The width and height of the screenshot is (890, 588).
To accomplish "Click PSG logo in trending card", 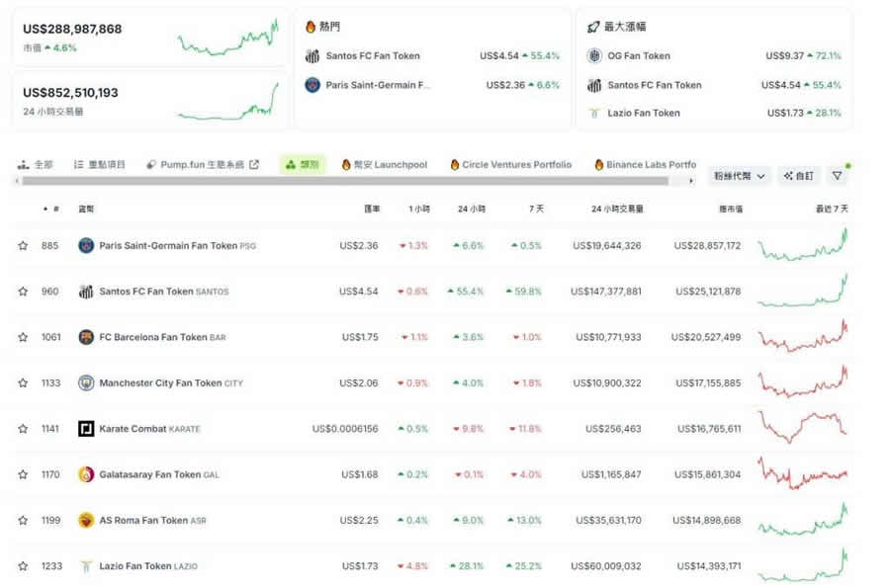I will click(x=312, y=85).
